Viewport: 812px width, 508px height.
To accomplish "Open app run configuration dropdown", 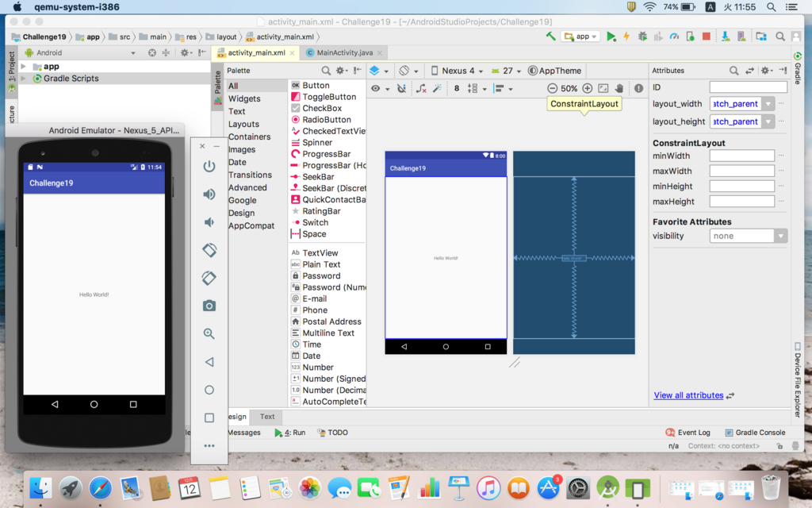I will 581,37.
